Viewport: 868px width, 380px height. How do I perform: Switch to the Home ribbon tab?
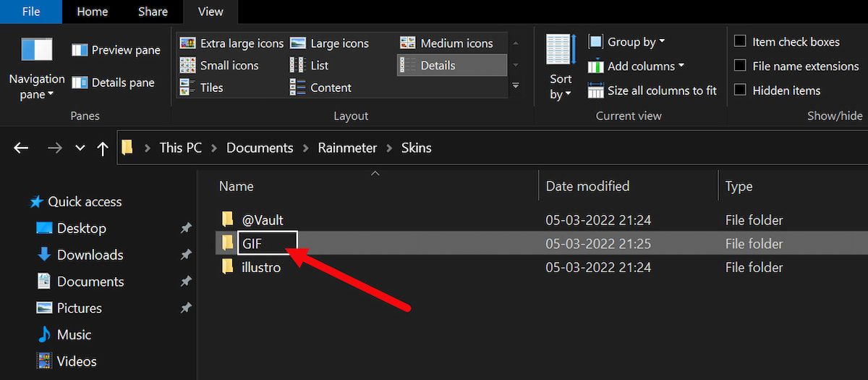coord(93,12)
